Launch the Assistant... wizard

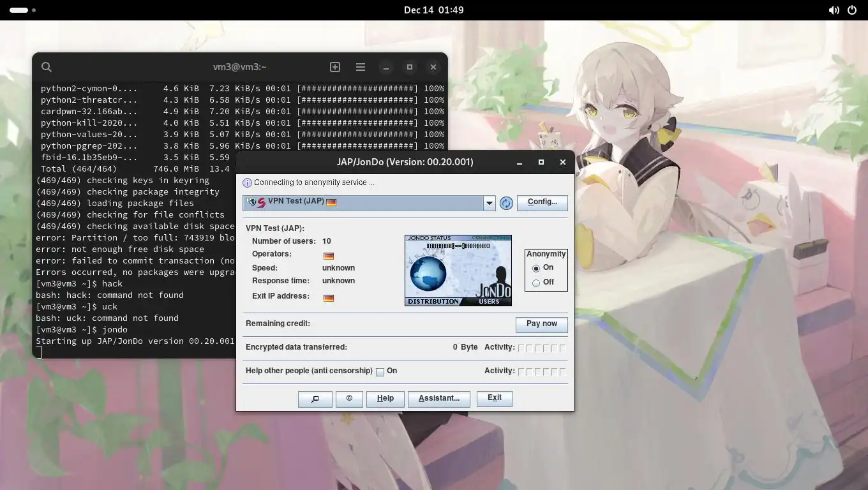(439, 399)
